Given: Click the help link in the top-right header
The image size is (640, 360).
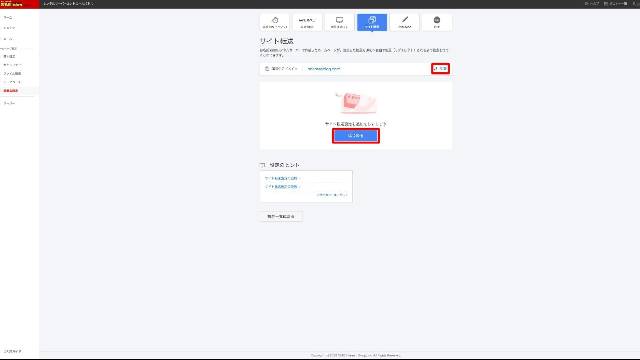Looking at the screenshot, I should [592, 4].
